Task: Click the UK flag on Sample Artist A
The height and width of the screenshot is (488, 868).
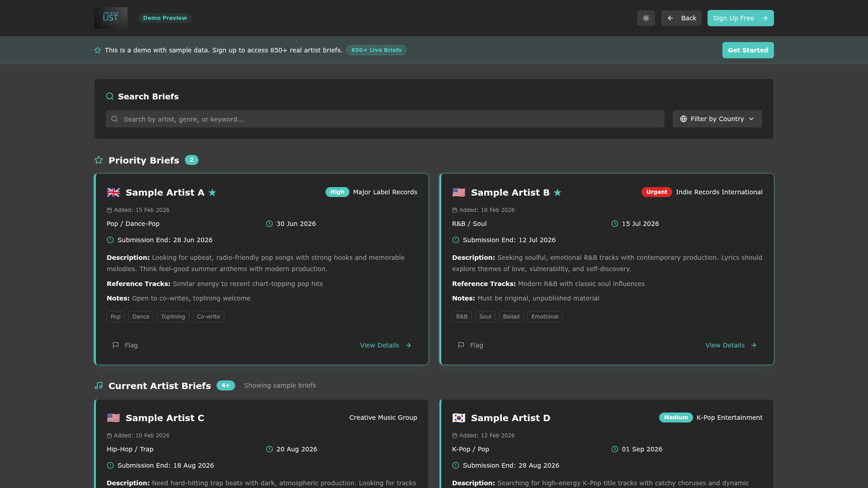Action: 113,192
